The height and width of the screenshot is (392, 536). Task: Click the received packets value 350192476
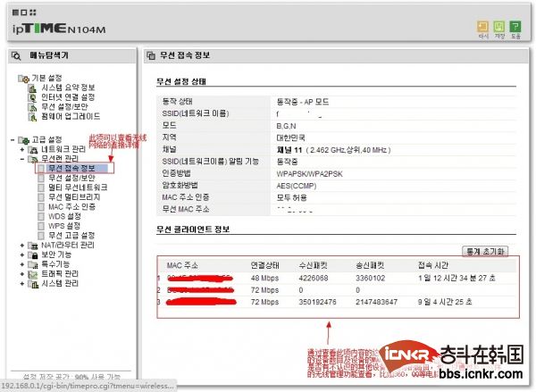click(317, 302)
